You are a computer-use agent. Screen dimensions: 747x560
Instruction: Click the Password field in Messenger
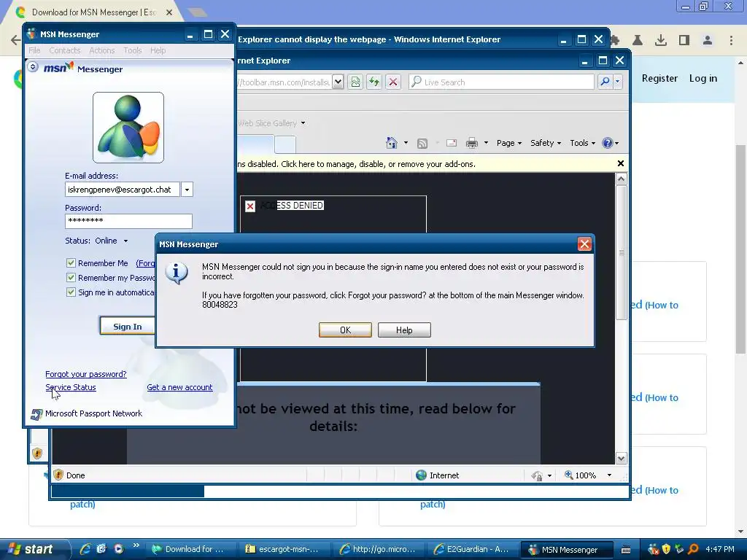tap(128, 221)
